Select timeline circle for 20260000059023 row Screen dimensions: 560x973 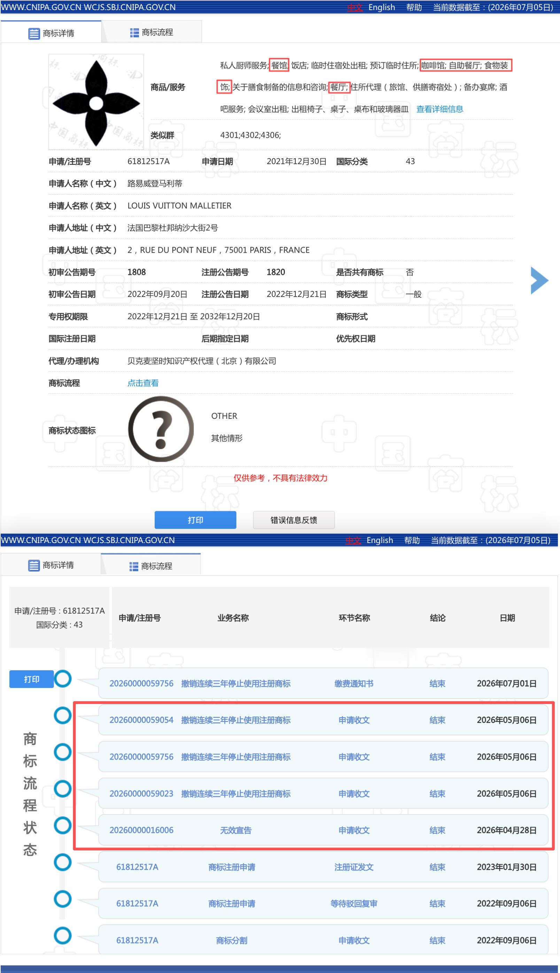(63, 788)
